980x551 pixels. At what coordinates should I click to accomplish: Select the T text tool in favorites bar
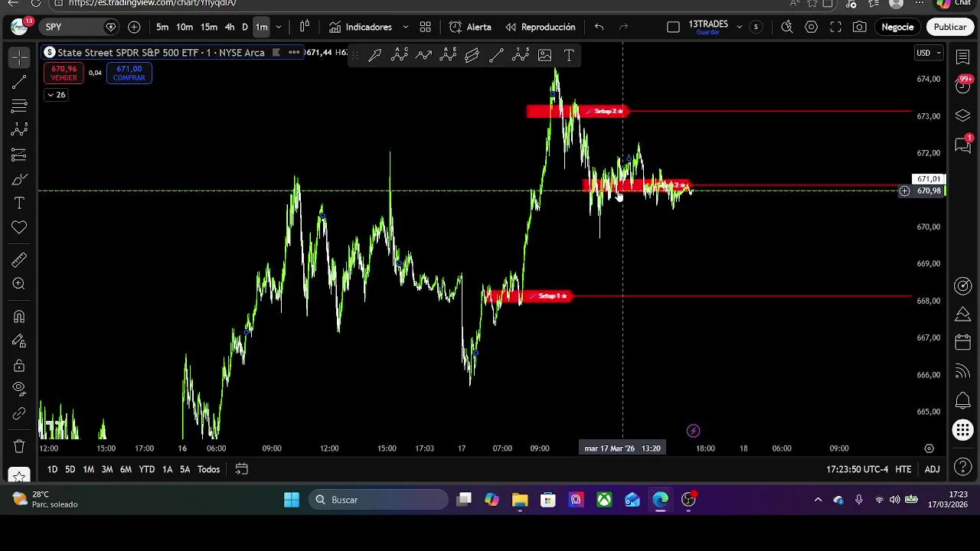click(569, 55)
